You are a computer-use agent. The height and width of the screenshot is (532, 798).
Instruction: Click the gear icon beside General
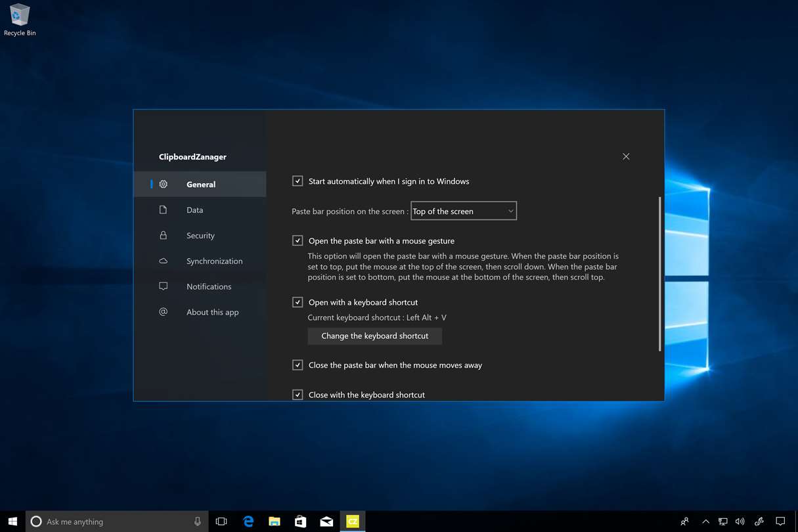point(164,185)
